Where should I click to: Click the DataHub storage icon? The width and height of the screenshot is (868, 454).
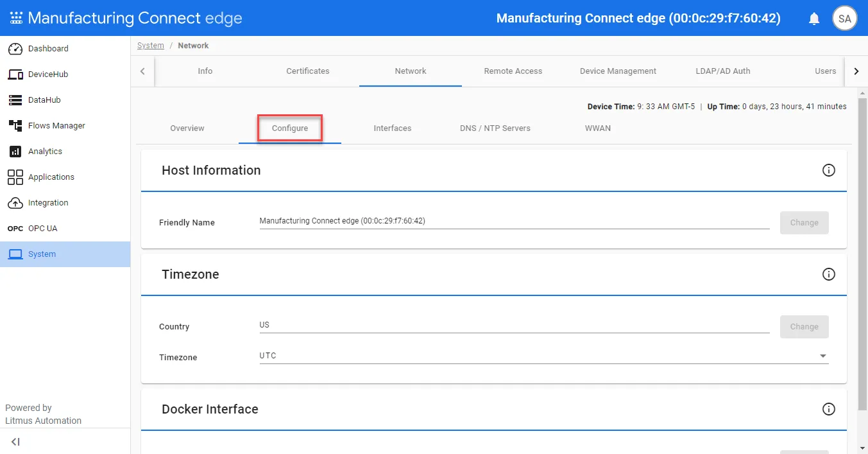coord(15,100)
